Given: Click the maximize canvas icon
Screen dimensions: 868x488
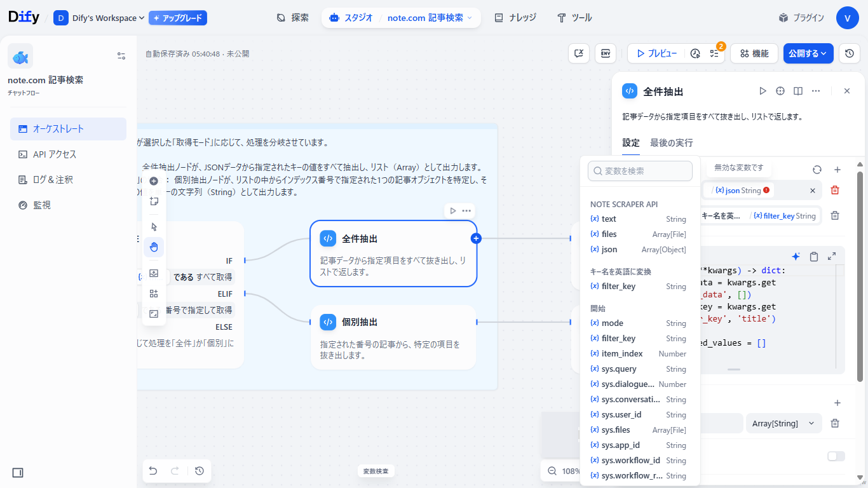Looking at the screenshot, I should 154,314.
